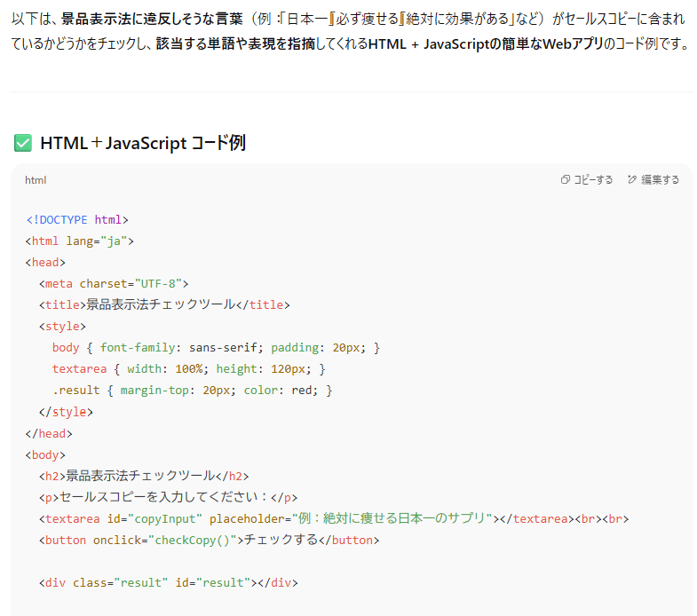Click the opening <body> tag line
Viewport: 697px width, 616px height.
point(45,454)
